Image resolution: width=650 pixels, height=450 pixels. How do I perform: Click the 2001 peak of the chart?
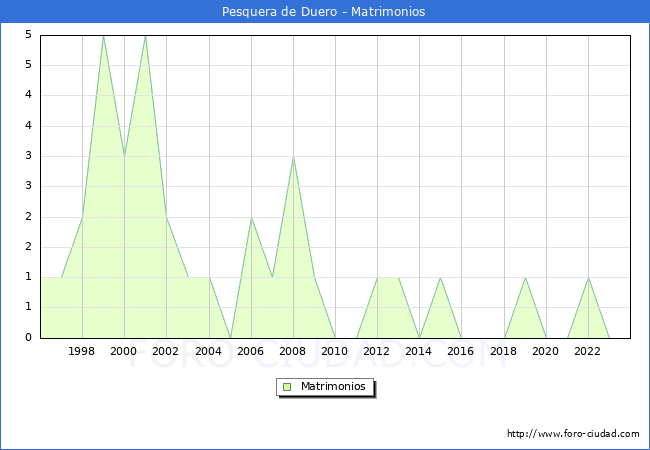(x=145, y=36)
